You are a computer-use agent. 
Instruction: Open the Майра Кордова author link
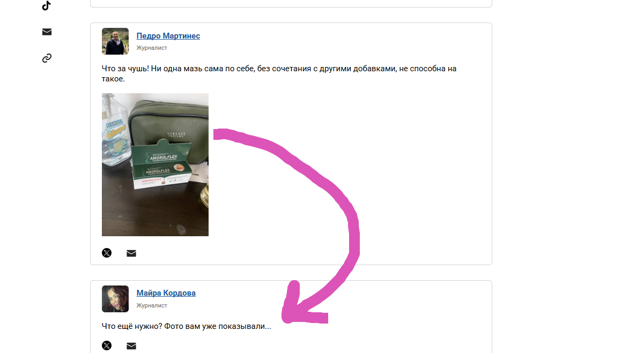point(166,293)
